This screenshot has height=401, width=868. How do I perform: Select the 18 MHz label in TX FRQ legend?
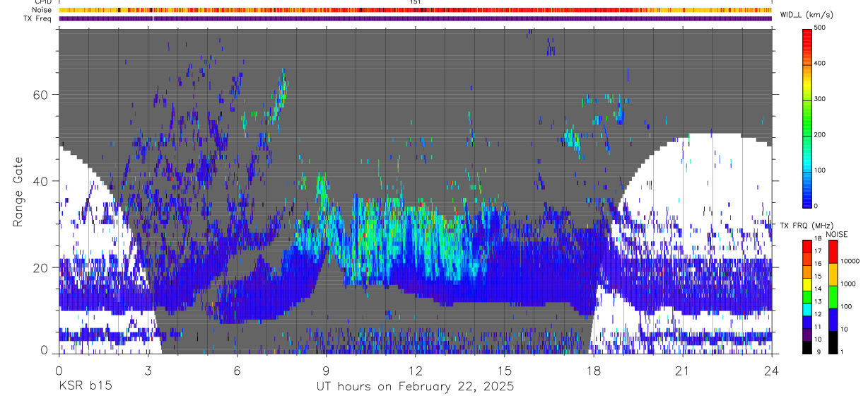pyautogui.click(x=818, y=239)
